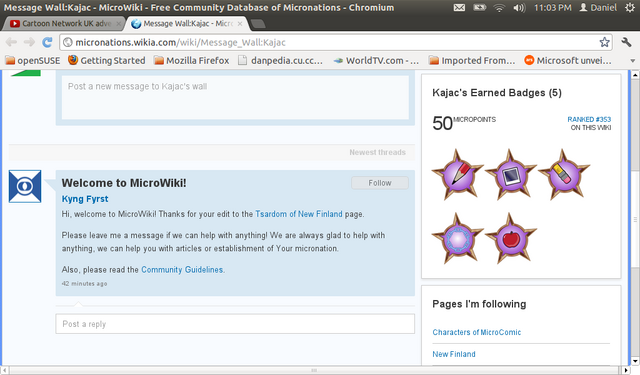Click the horizontal scrollbar thumb
The image size is (640, 375).
click(314, 371)
